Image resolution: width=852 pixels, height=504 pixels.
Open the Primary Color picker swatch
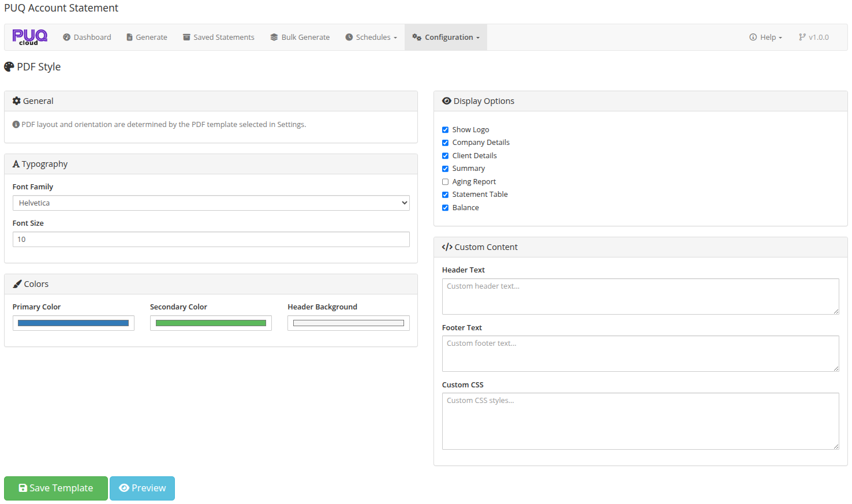pos(73,323)
